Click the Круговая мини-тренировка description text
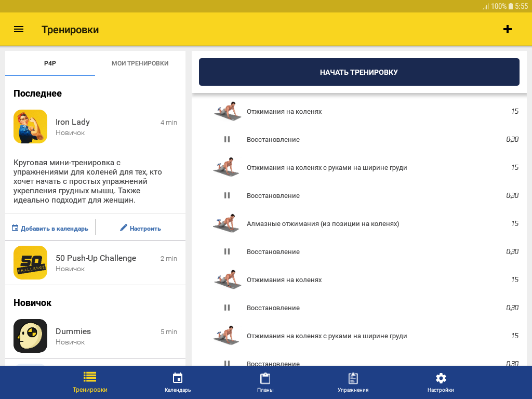The height and width of the screenshot is (399, 532). 87,181
